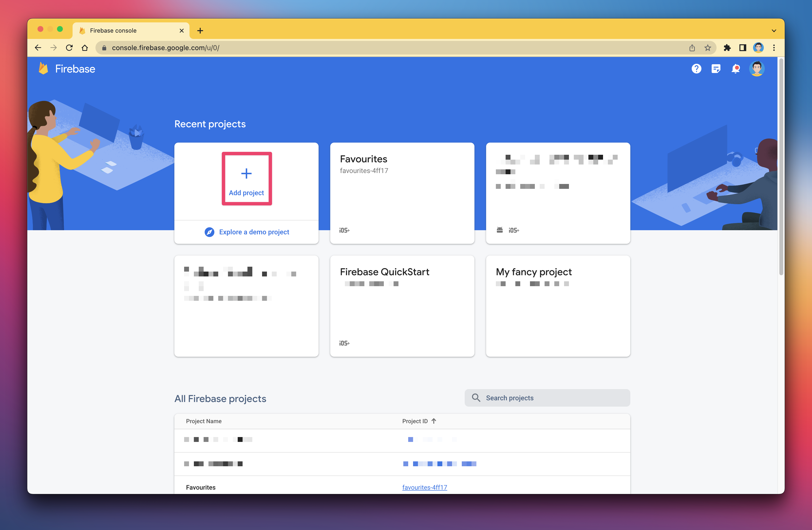
Task: Click the site lock icon in address bar
Action: click(x=104, y=48)
